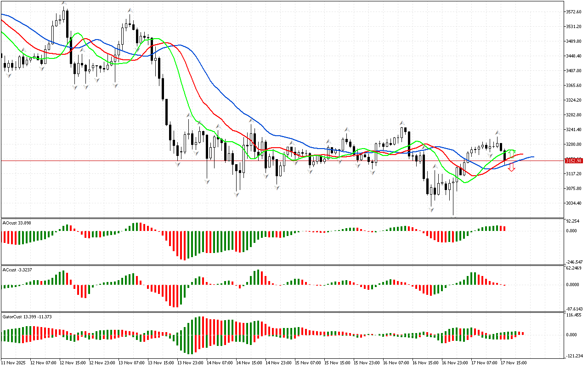This screenshot has height=368, width=588.
Task: Select up fractal above the 16 Nov 07:00 peak
Action: point(402,123)
